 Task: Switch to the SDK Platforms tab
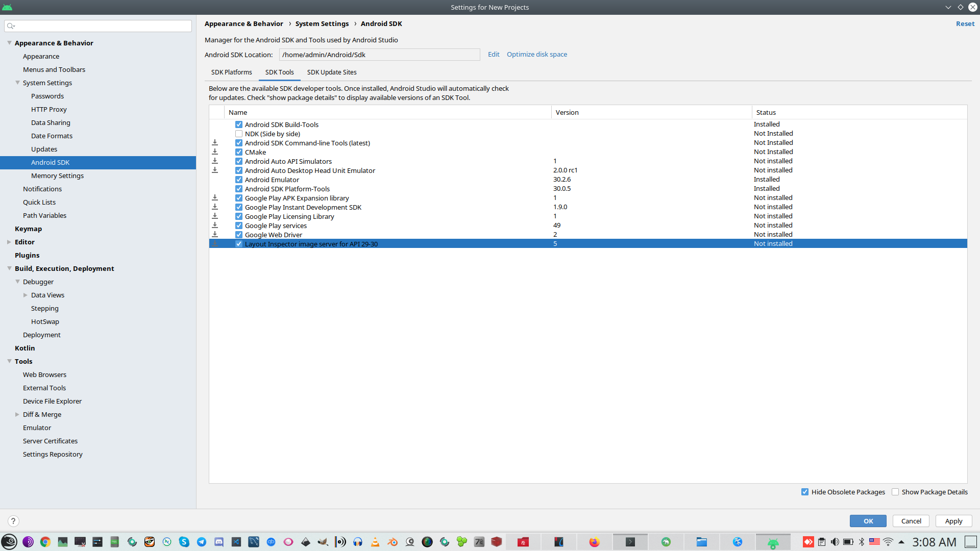[231, 72]
